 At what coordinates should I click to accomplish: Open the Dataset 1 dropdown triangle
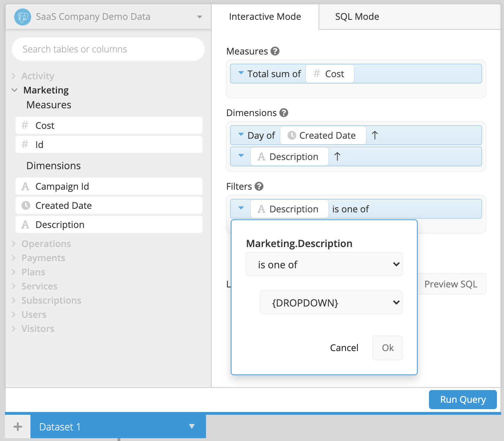(x=192, y=426)
